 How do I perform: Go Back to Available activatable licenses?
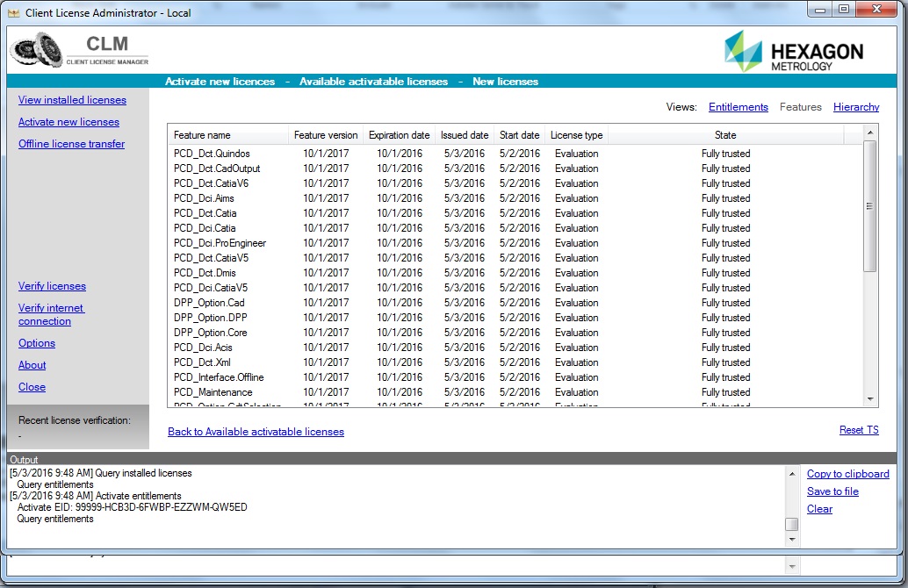(x=256, y=432)
